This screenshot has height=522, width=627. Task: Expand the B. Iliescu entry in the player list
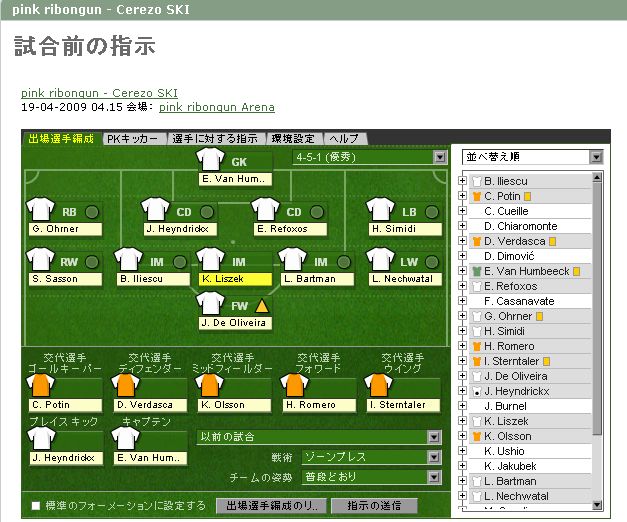click(x=463, y=181)
